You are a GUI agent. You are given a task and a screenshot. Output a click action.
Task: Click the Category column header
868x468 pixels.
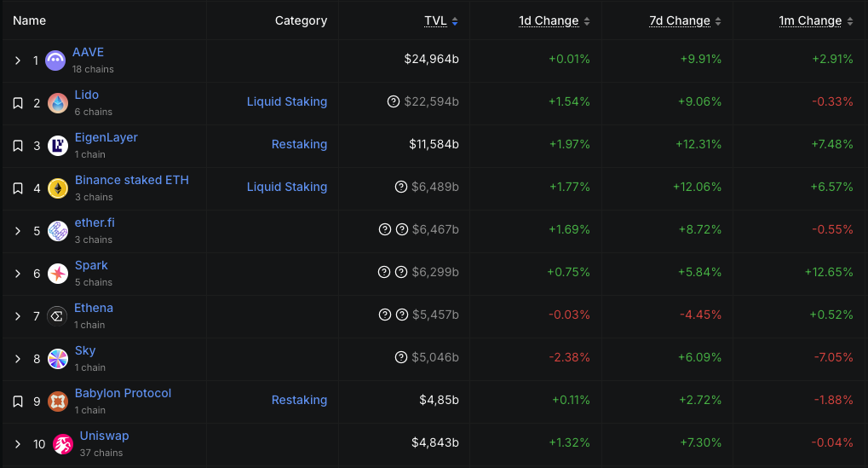click(302, 20)
